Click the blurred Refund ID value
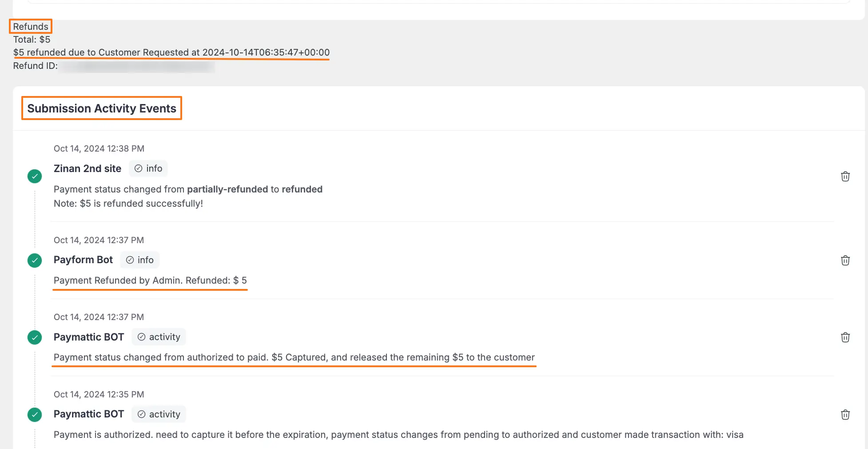This screenshot has width=868, height=449. click(138, 66)
